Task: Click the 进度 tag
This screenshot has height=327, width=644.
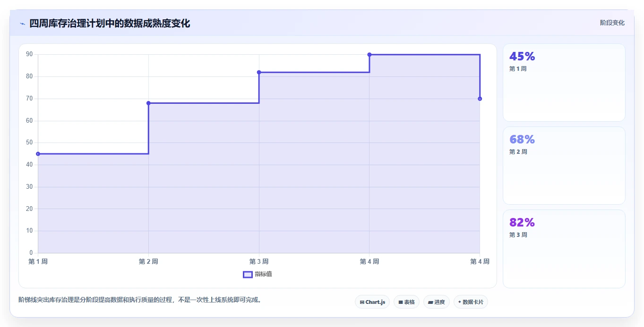Action: pyautogui.click(x=436, y=302)
